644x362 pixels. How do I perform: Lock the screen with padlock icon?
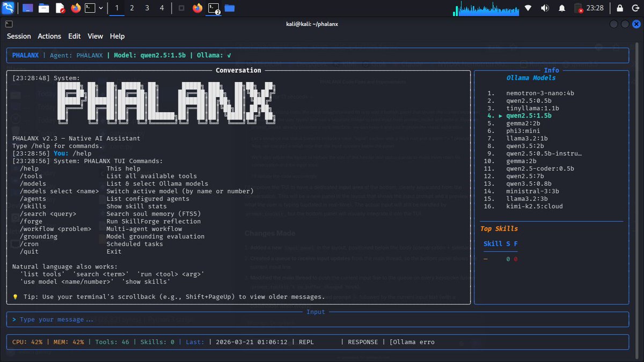620,8
